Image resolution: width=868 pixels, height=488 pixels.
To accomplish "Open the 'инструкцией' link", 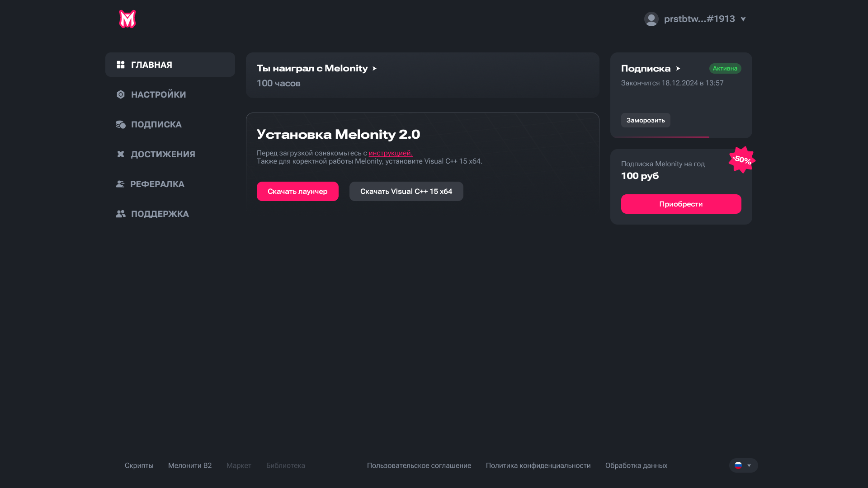I will (391, 153).
